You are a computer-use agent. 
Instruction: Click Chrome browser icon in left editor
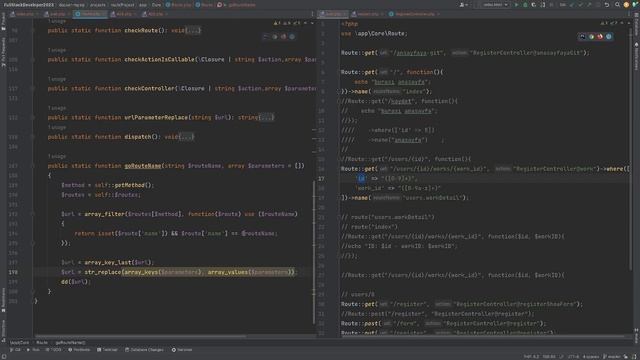[275, 37]
